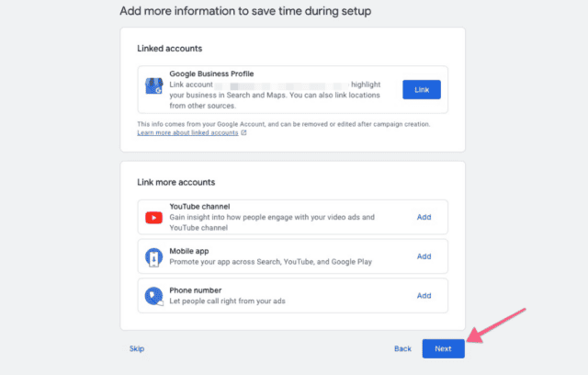This screenshot has height=375, width=588.
Task: Link the Google Business Profile account
Action: (x=422, y=90)
